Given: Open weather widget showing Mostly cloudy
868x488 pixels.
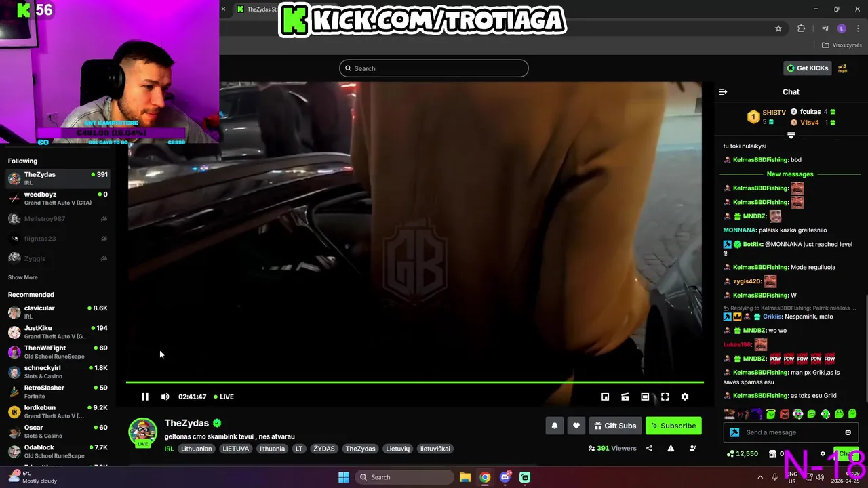Looking at the screenshot, I should point(33,477).
